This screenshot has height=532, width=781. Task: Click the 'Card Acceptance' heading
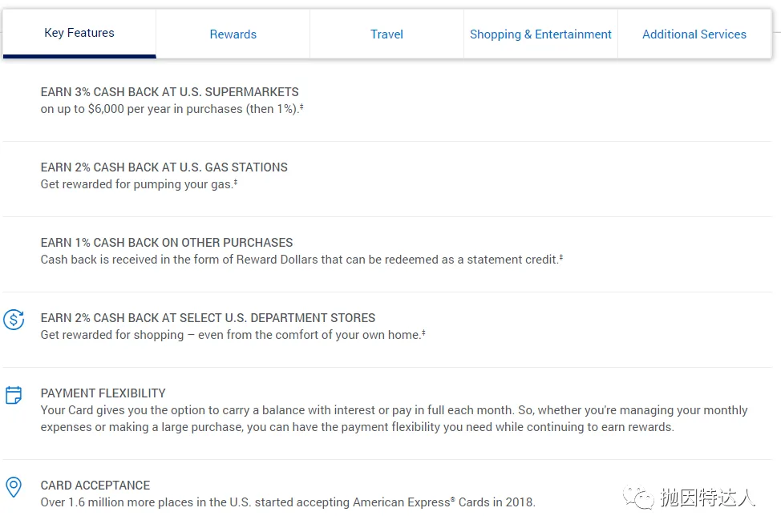[x=95, y=486]
